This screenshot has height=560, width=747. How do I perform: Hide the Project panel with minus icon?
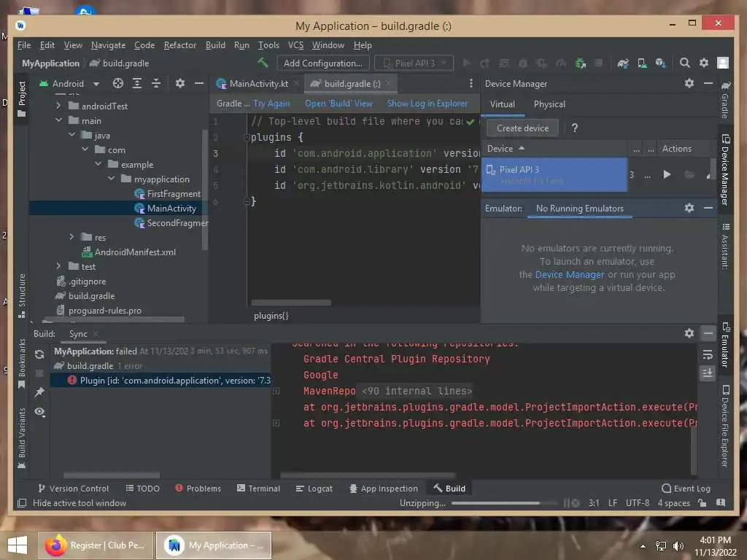point(199,83)
